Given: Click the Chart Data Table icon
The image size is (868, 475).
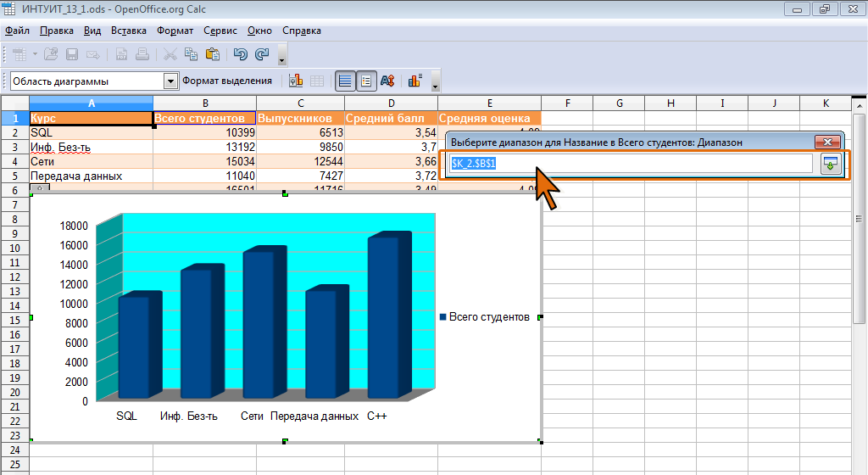Looking at the screenshot, I should click(x=317, y=81).
